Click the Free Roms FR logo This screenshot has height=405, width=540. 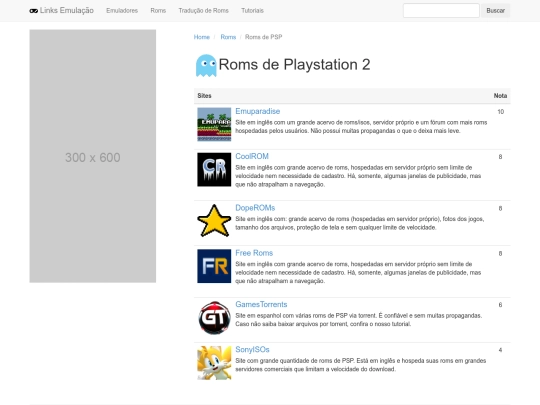pyautogui.click(x=214, y=266)
